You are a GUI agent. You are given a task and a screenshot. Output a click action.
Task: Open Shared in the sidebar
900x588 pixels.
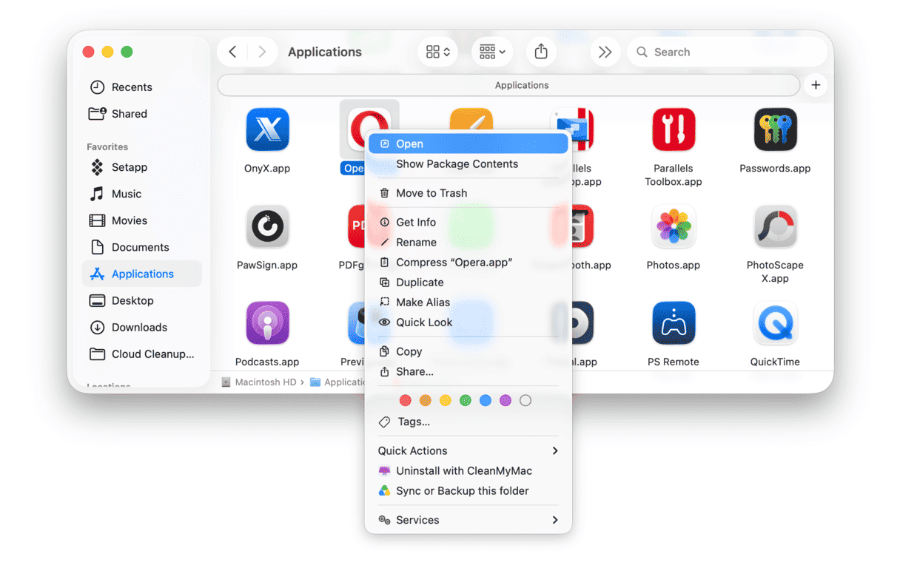(x=141, y=114)
